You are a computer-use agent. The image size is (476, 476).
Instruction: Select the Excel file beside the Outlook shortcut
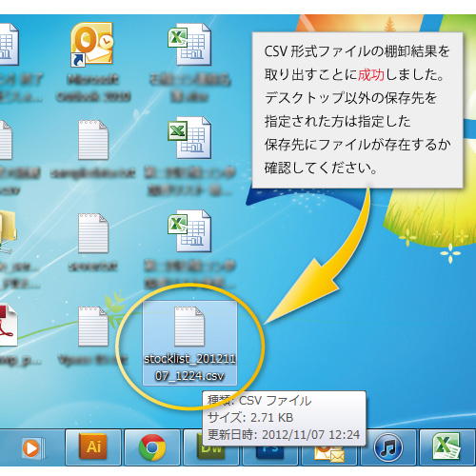[189, 45]
